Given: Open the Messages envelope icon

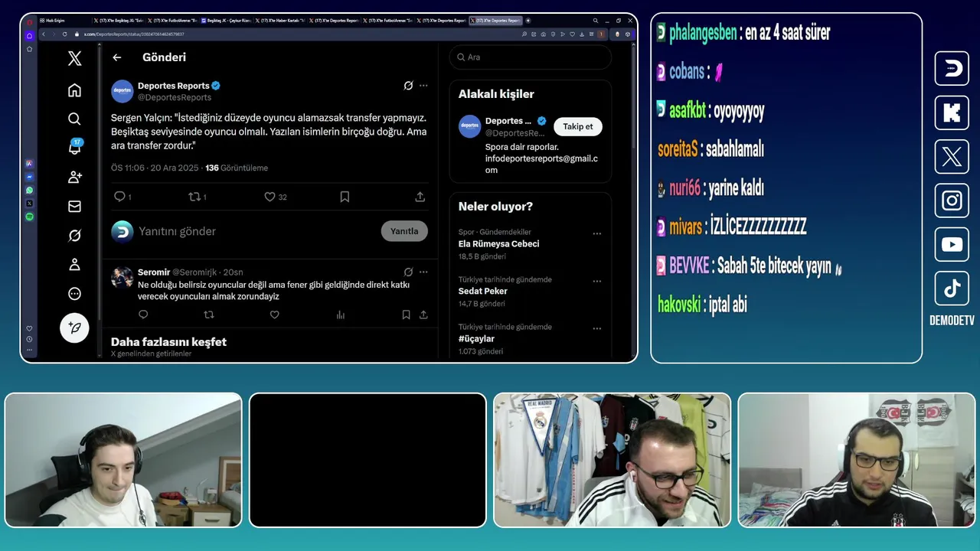Looking at the screenshot, I should pos(74,206).
